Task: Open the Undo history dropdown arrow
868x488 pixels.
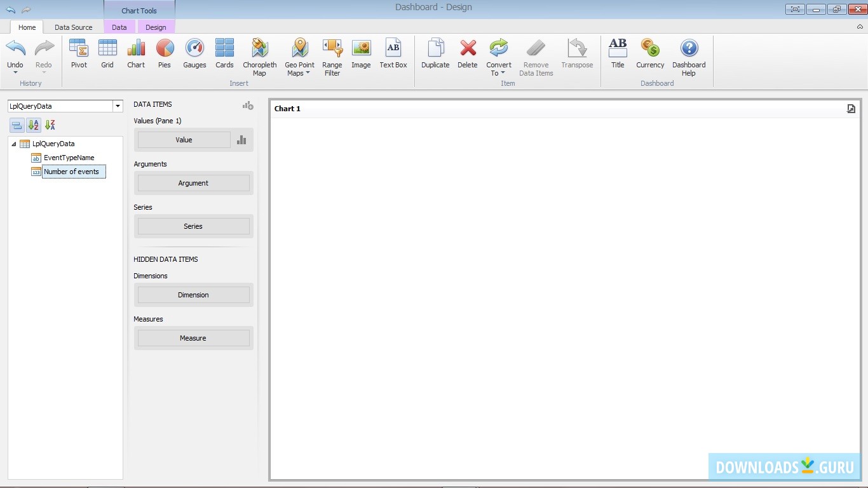Action: click(15, 72)
